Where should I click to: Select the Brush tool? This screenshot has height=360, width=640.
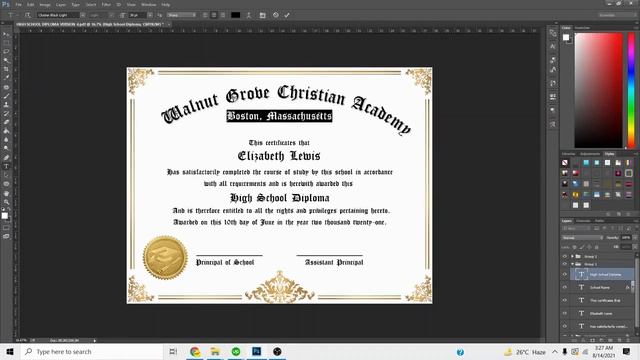coord(6,96)
